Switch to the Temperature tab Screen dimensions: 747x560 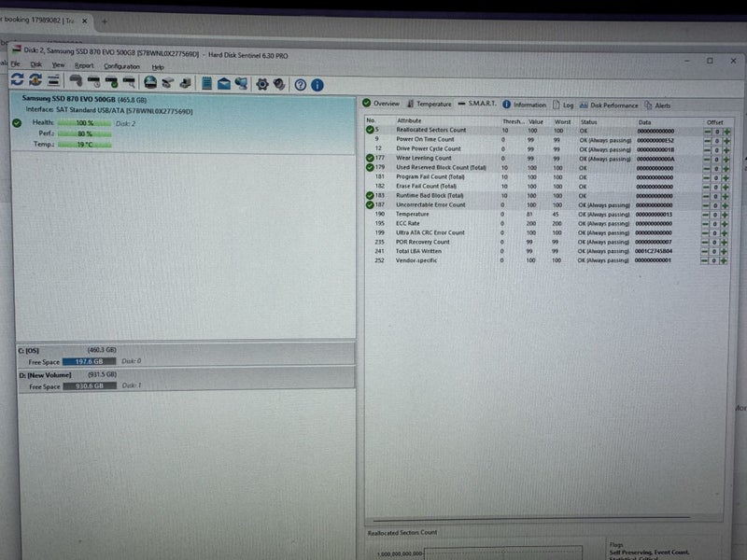[x=429, y=104]
